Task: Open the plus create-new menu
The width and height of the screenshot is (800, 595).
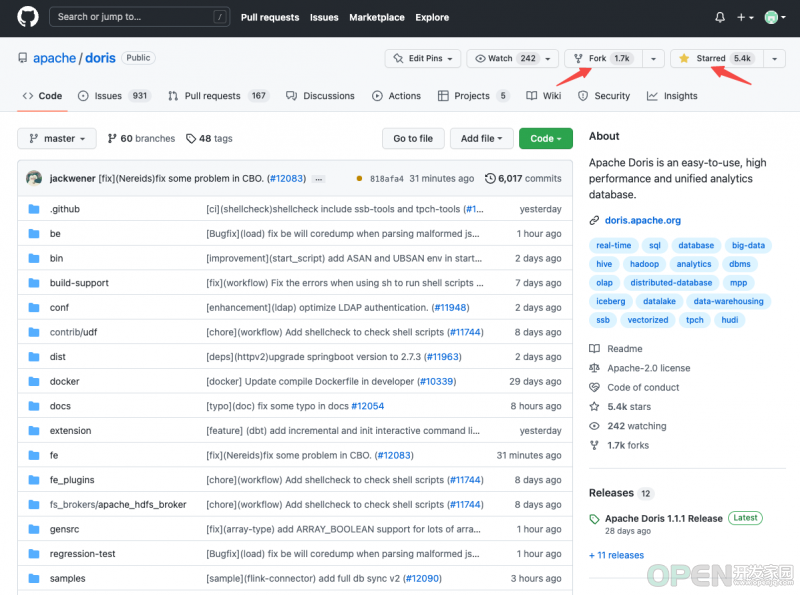Action: (745, 17)
